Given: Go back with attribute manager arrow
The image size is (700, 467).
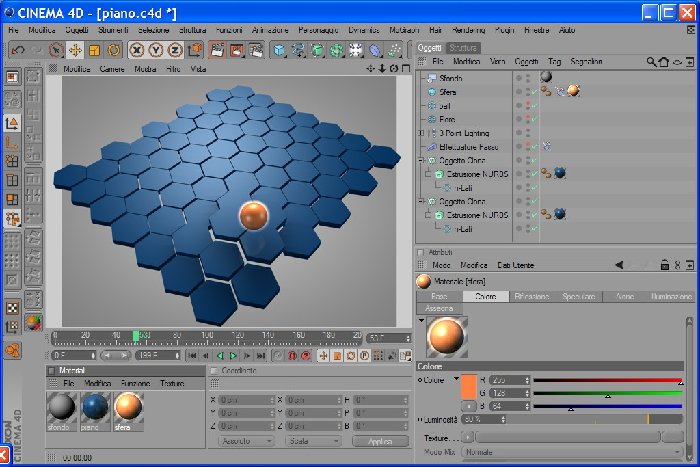Looking at the screenshot, I should pos(619,265).
